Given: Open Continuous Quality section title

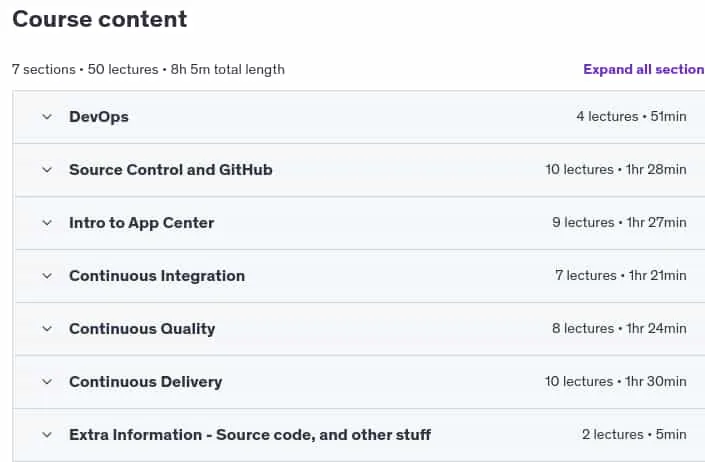Looking at the screenshot, I should coord(142,329).
